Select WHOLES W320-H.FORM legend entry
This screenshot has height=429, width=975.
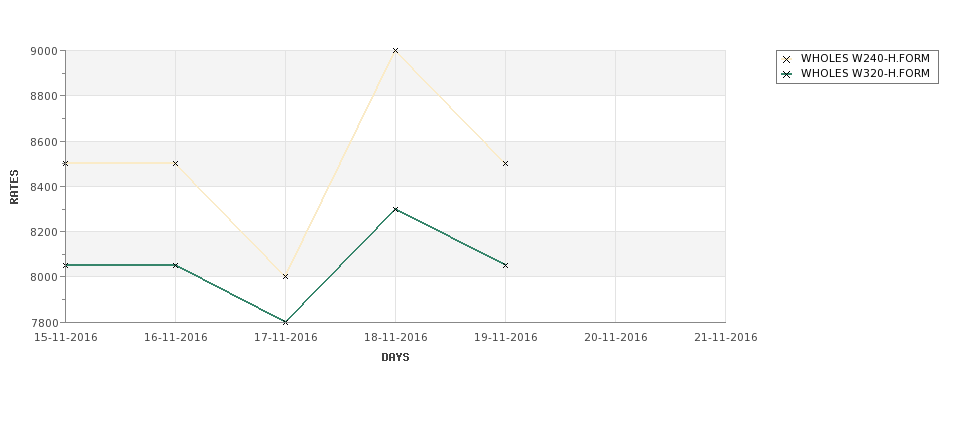click(856, 74)
